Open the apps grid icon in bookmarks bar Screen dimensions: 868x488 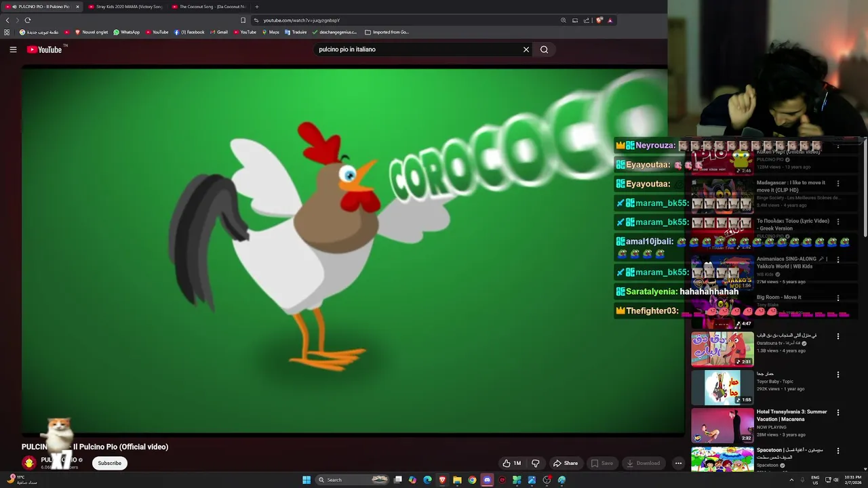point(7,32)
